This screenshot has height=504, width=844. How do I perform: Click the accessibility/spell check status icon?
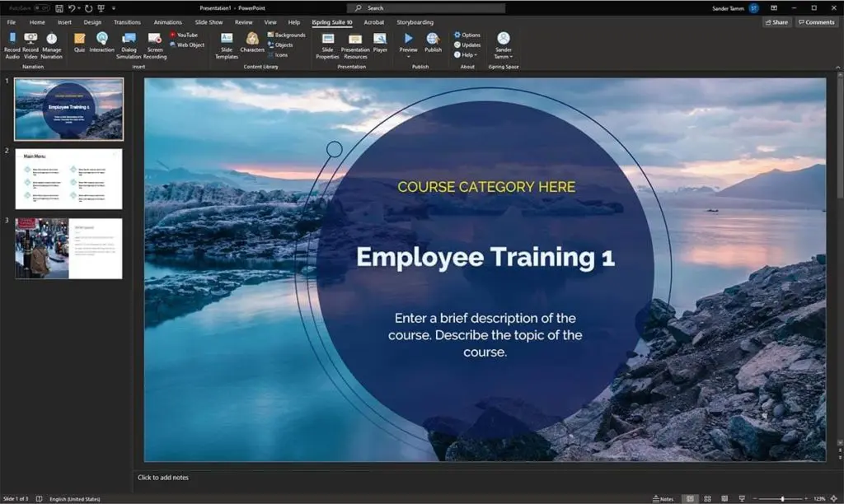pos(39,498)
